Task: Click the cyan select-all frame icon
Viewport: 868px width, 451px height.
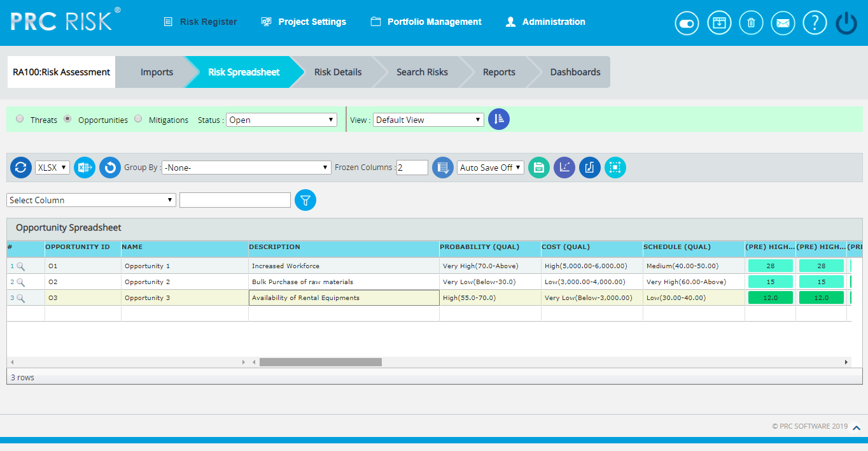Action: click(615, 168)
